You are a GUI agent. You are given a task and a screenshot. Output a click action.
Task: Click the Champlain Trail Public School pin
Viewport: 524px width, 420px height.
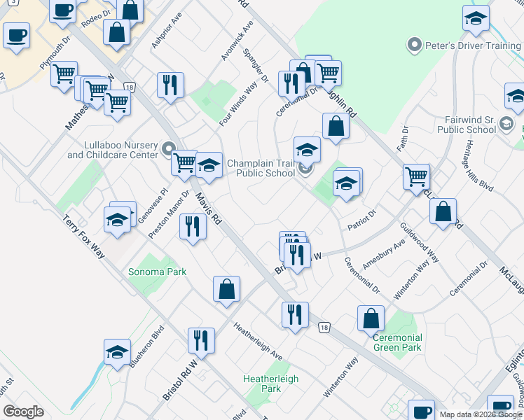pyautogui.click(x=305, y=169)
